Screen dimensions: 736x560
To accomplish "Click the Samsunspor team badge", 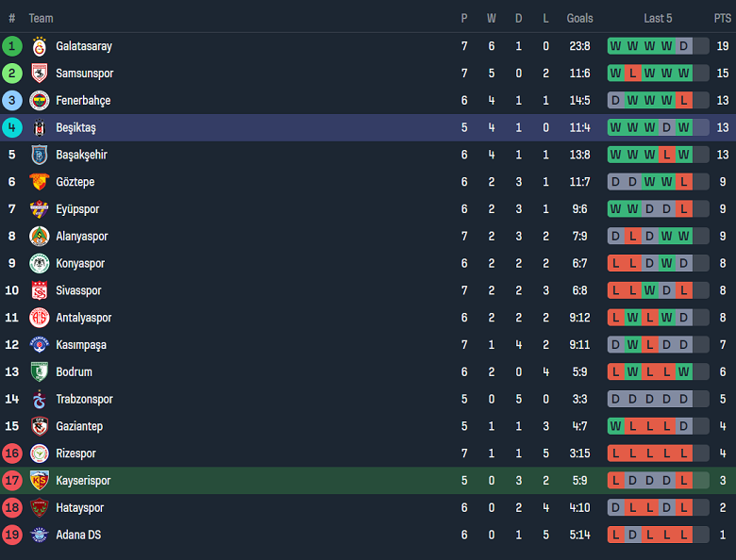I will point(39,74).
